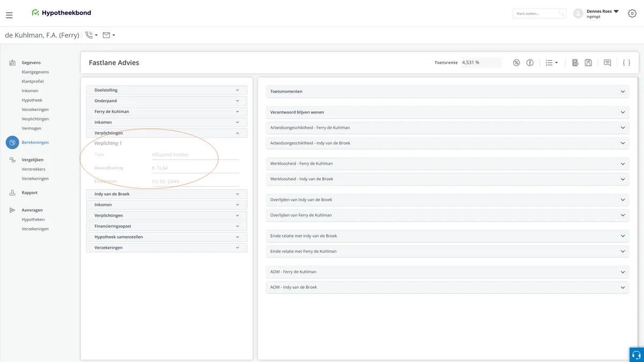Viewport: 644px width, 362px height.
Task: Click the Hypotheekbond logo
Action: coord(61,13)
